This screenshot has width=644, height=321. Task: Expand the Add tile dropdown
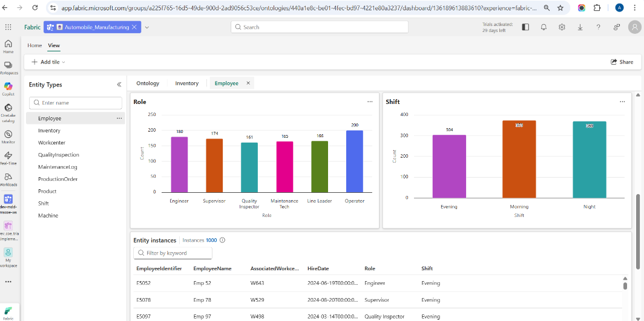[x=48, y=62]
